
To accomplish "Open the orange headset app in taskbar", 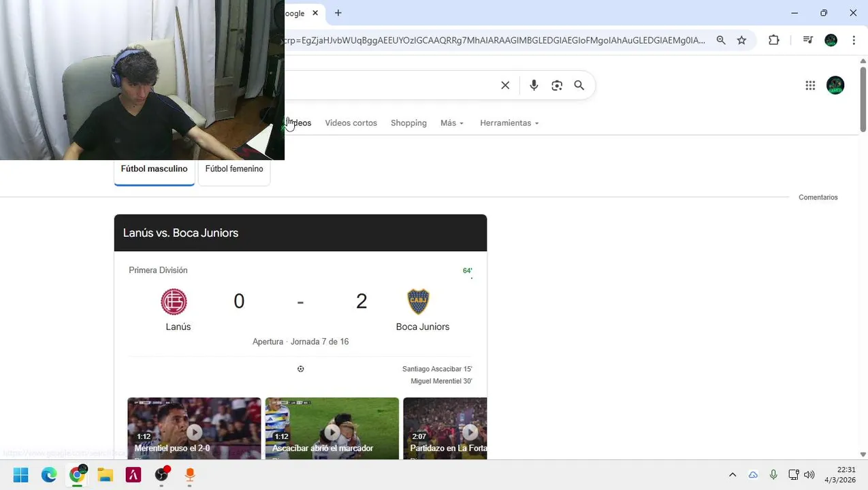I will pos(190,475).
